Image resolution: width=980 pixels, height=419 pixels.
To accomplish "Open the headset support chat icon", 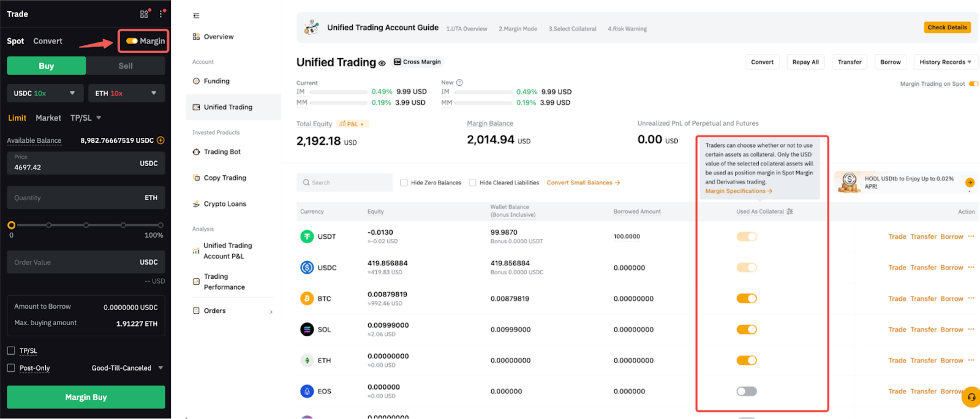I will point(971,397).
